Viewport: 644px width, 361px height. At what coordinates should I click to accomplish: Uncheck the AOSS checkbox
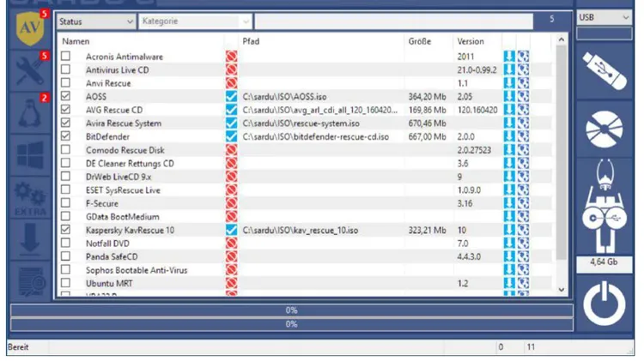click(x=66, y=96)
